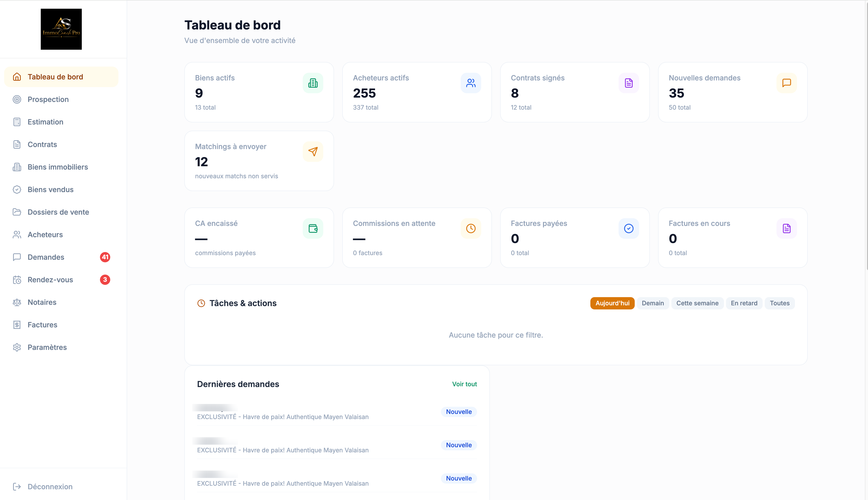
Task: Select the Aujourd'hui task filter
Action: (612, 303)
